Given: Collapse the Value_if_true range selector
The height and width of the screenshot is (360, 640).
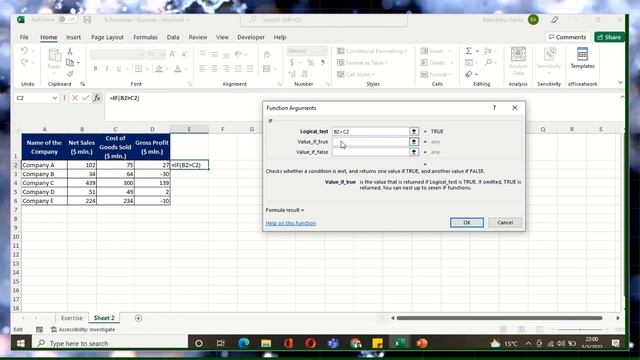Looking at the screenshot, I should [414, 142].
